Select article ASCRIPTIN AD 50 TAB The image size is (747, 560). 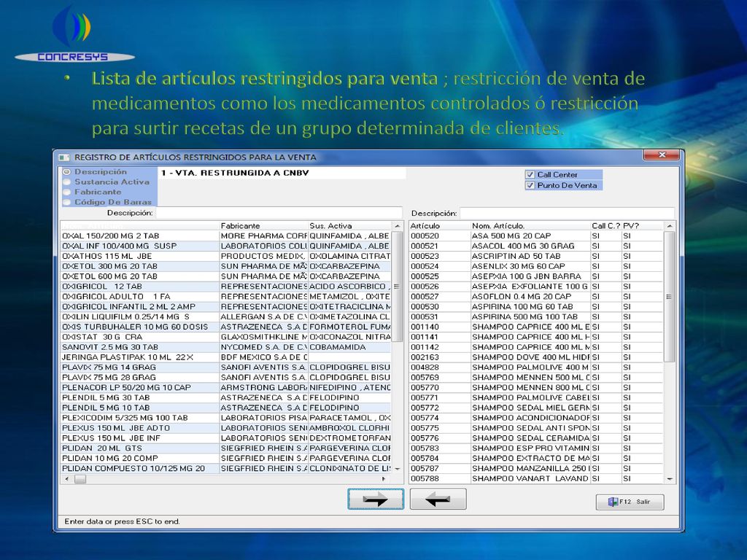coord(536,256)
